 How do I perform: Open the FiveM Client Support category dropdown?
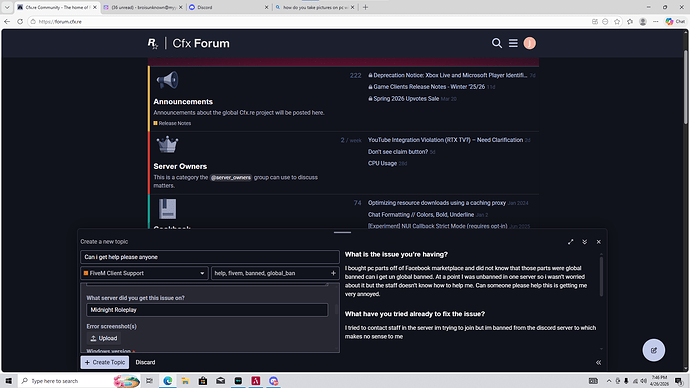pyautogui.click(x=144, y=273)
